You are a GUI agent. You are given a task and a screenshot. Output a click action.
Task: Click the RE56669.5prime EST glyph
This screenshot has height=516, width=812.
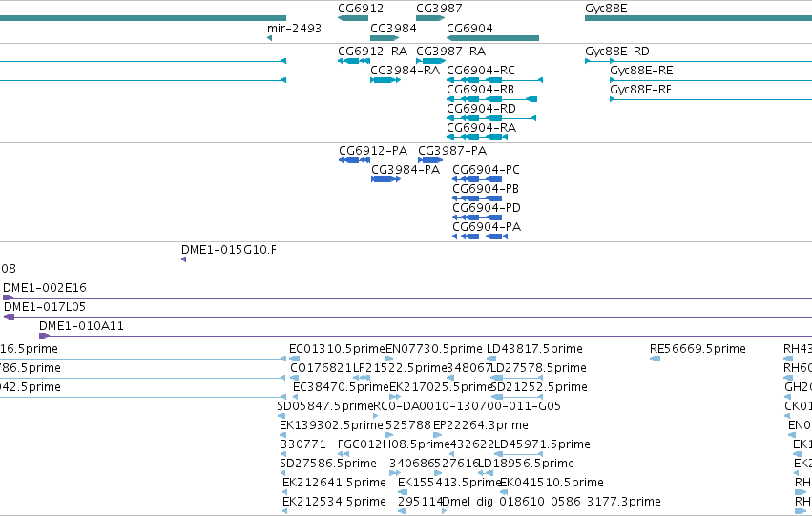(655, 359)
